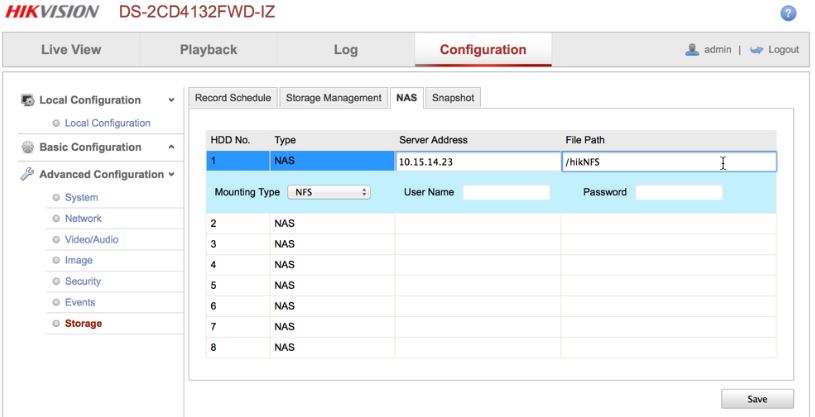This screenshot has width=815, height=417.
Task: Collapse the Local Configuration section
Action: [171, 101]
